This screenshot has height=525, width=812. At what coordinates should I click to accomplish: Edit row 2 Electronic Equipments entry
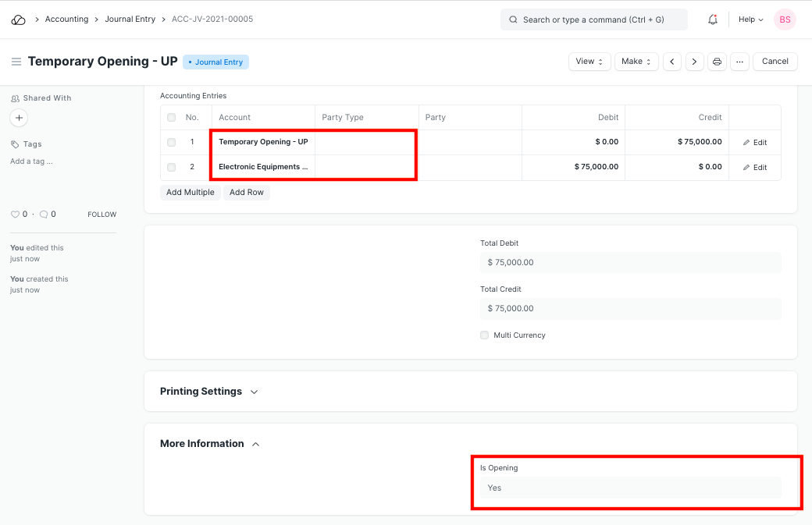(755, 168)
